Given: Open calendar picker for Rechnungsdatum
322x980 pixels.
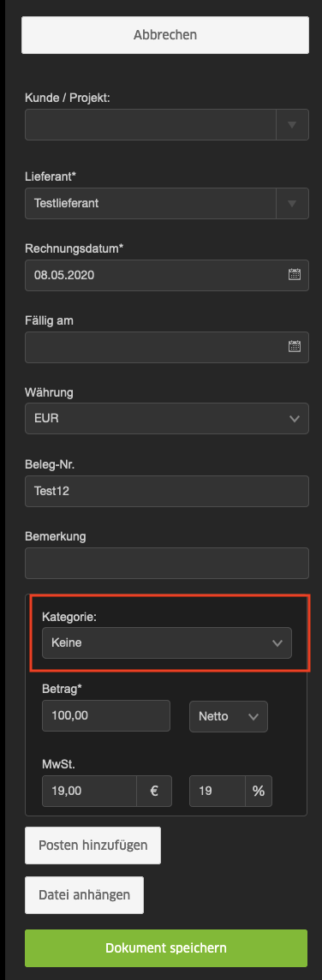Looking at the screenshot, I should click(x=295, y=274).
